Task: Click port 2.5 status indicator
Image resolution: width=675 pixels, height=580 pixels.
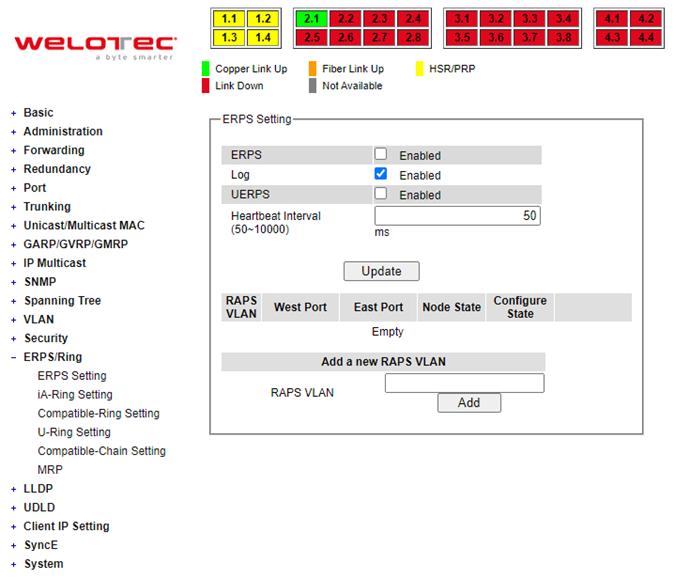Action: [312, 37]
